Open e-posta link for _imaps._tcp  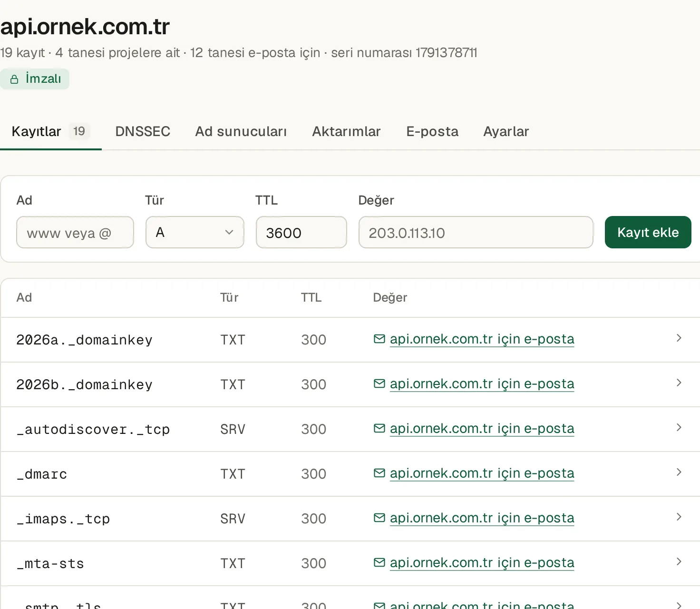point(482,518)
